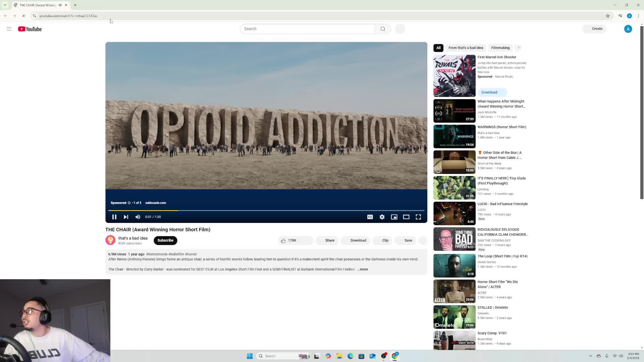
Task: Open What Happens After Midnight thumbnail
Action: (454, 111)
